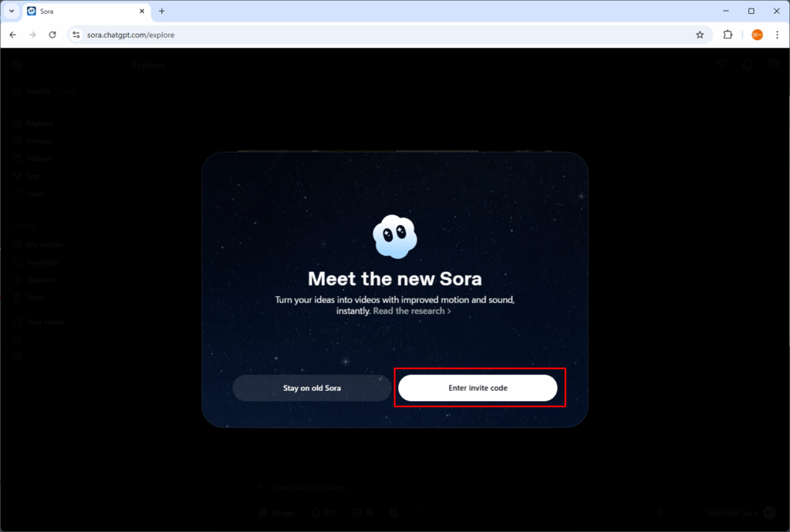The width and height of the screenshot is (790, 532).
Task: Reload the page
Action: pyautogui.click(x=52, y=35)
